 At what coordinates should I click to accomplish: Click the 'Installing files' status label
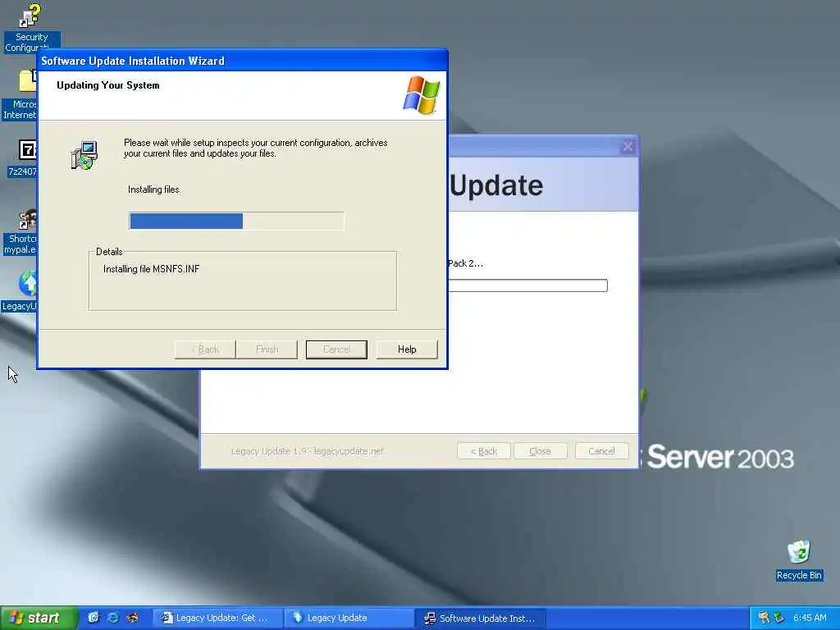153,189
